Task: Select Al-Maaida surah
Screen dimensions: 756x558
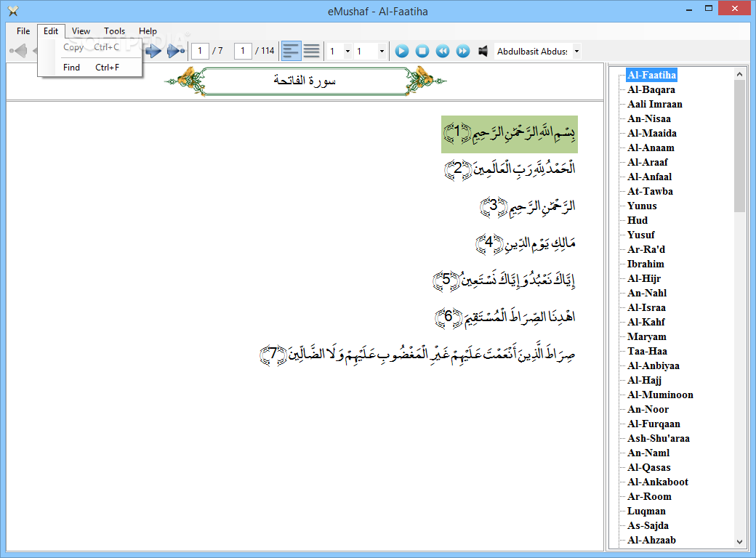Action: (652, 133)
